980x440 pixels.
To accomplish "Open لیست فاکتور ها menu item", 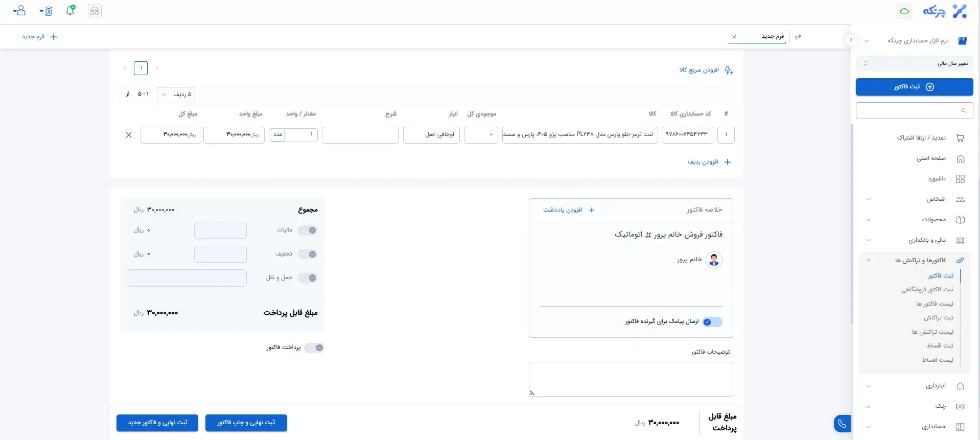I will point(935,304).
